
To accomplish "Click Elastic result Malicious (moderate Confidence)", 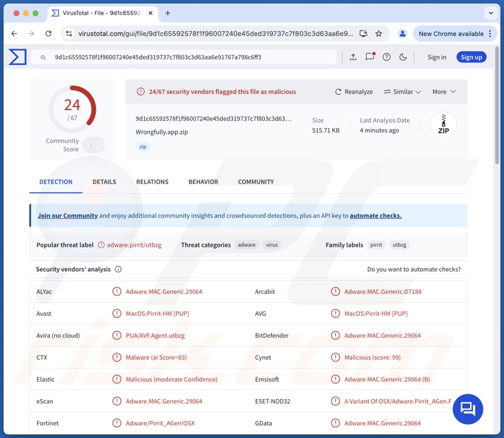I will [172, 379].
